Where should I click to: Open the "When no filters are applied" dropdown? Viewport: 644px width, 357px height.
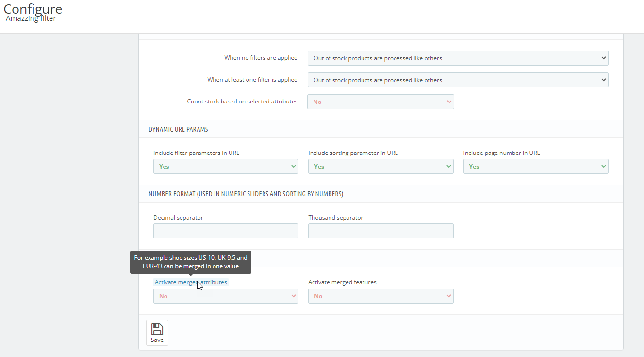[x=458, y=58]
